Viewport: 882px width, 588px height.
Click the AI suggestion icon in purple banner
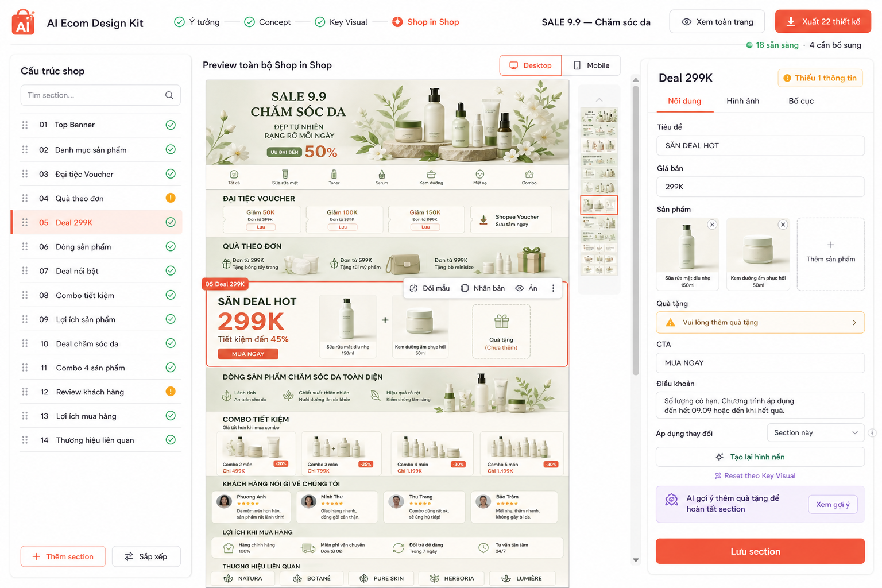coord(671,500)
